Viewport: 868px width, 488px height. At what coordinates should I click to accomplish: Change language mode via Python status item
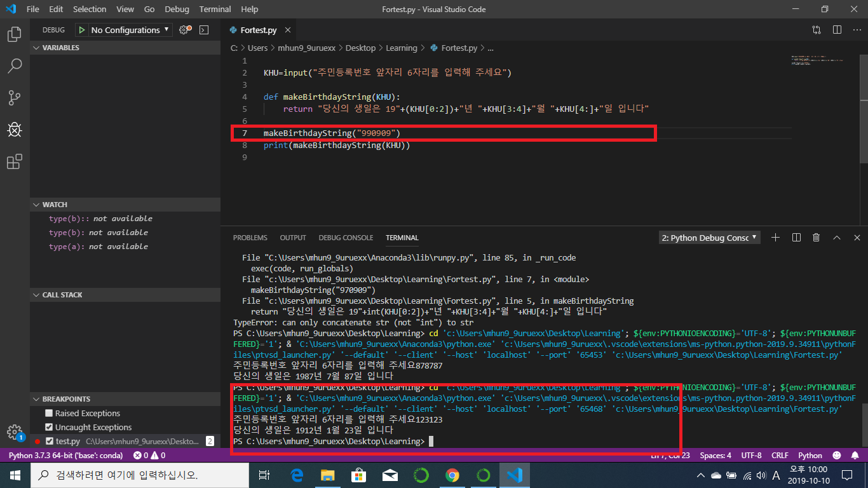(810, 456)
